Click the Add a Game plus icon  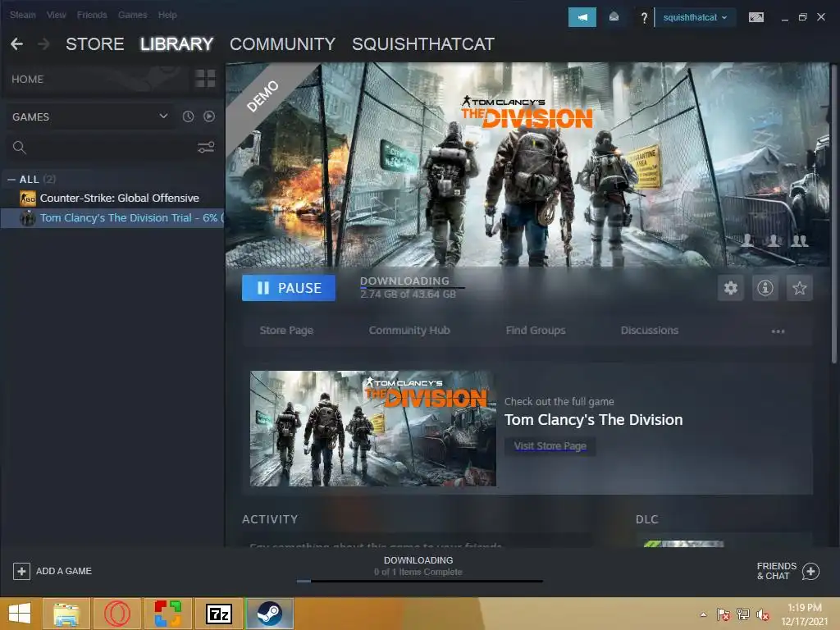(21, 571)
